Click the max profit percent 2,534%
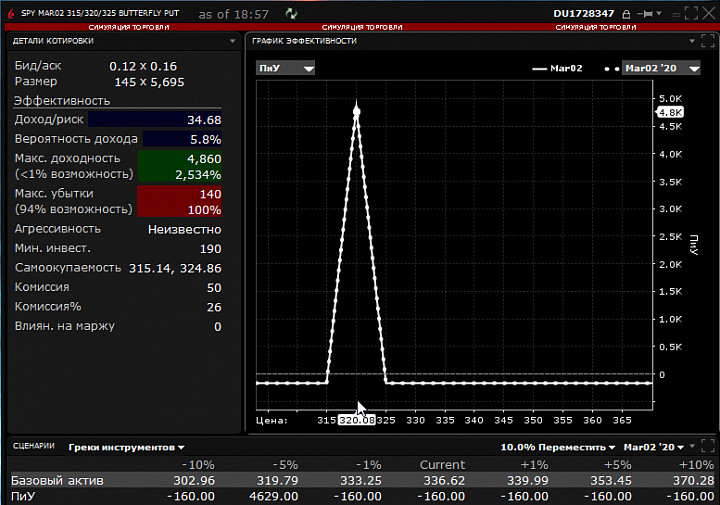Image resolution: width=720 pixels, height=505 pixels. (198, 175)
